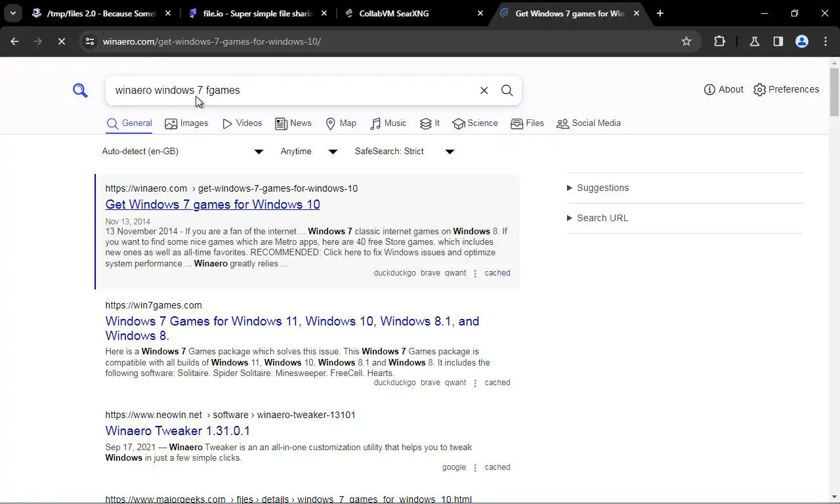Screen dimensions: 840x504
Task: Click the majorgeeks.com result URL text
Action: pyautogui.click(x=289, y=499)
